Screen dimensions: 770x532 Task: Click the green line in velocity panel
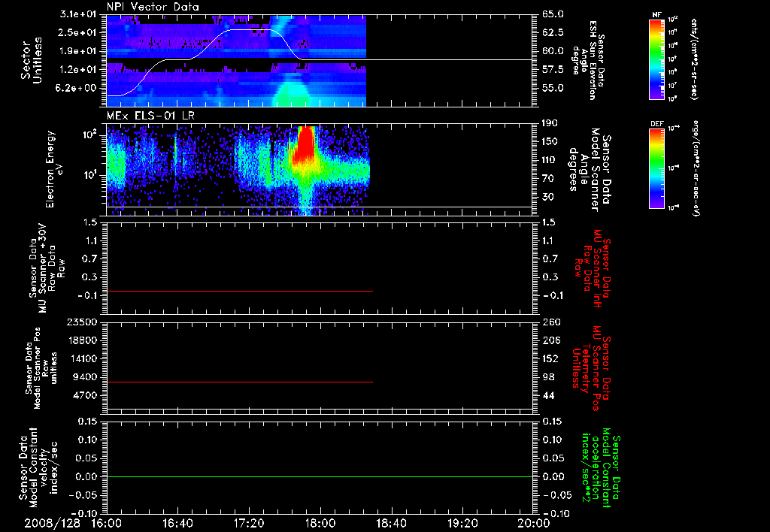(x=320, y=476)
